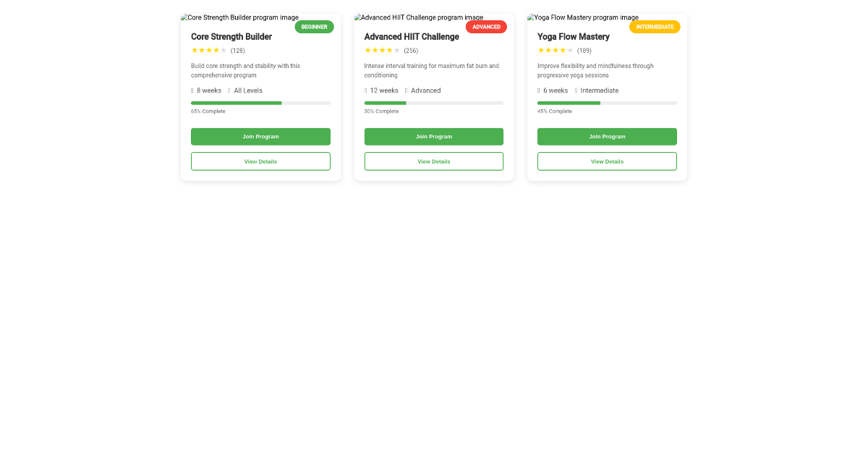
Task: Open the "(189)" reviews for Yoga Flow Mastery
Action: (x=584, y=51)
